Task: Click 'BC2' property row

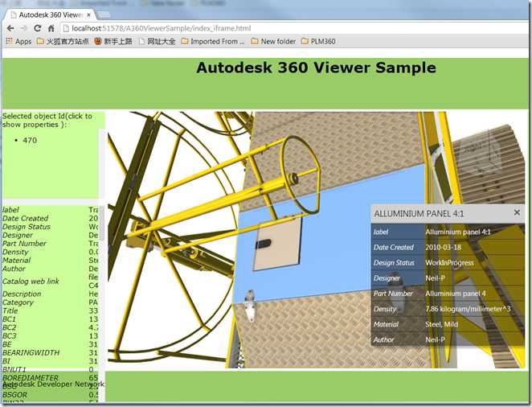Action: [50, 327]
